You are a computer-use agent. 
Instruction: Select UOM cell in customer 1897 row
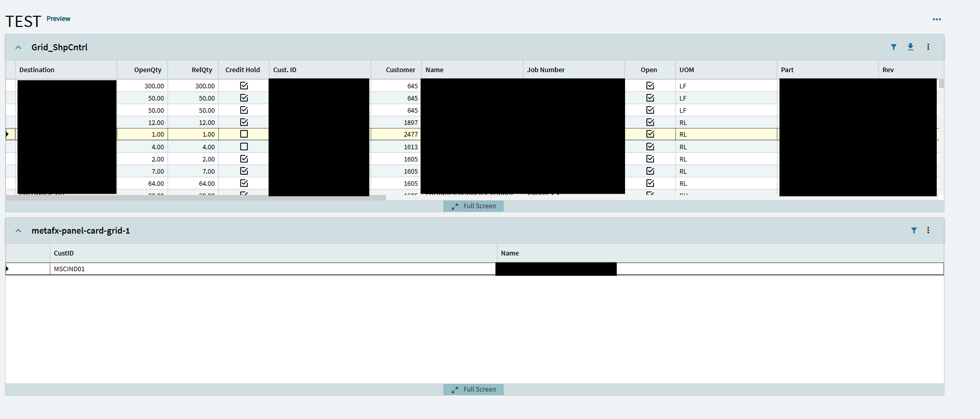tap(726, 122)
